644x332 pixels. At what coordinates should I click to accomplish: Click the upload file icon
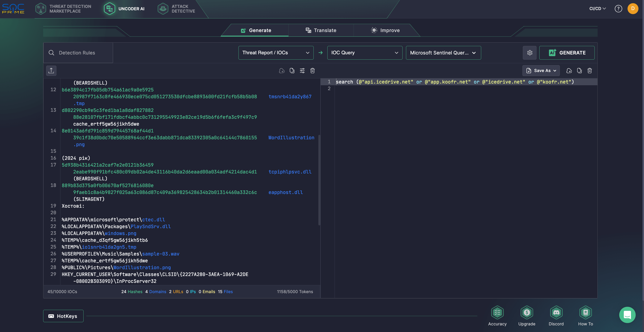51,71
